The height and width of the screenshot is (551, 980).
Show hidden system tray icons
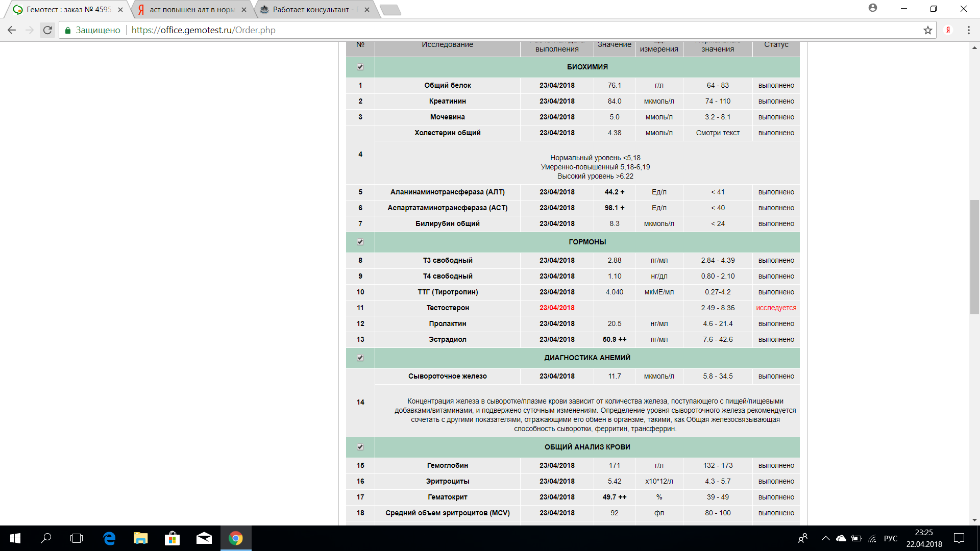point(825,538)
